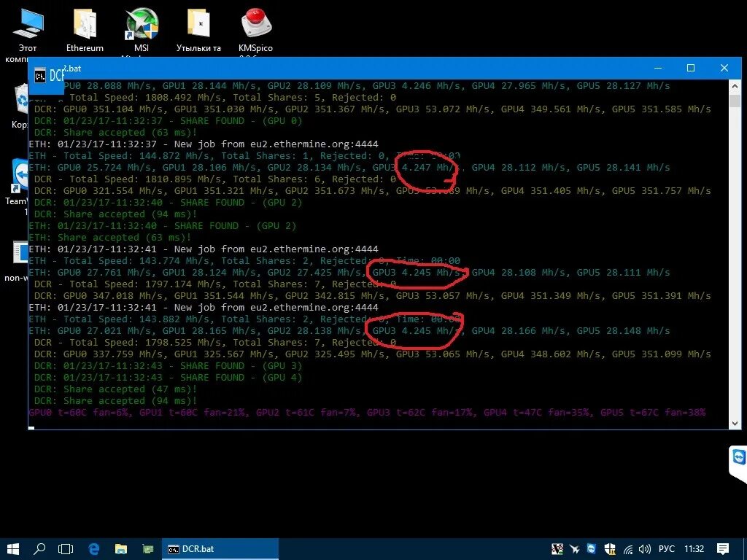
Task: Open the green graphics card taskbar app
Action: (x=148, y=549)
